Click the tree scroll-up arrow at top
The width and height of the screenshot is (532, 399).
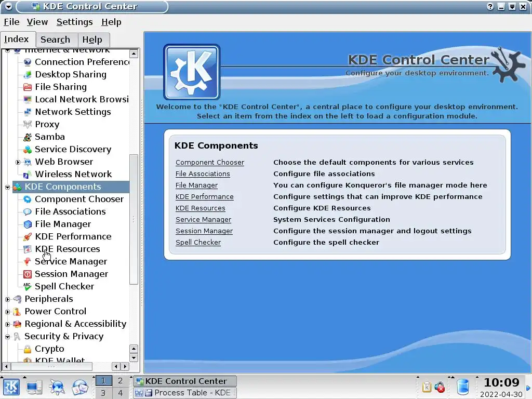134,54
